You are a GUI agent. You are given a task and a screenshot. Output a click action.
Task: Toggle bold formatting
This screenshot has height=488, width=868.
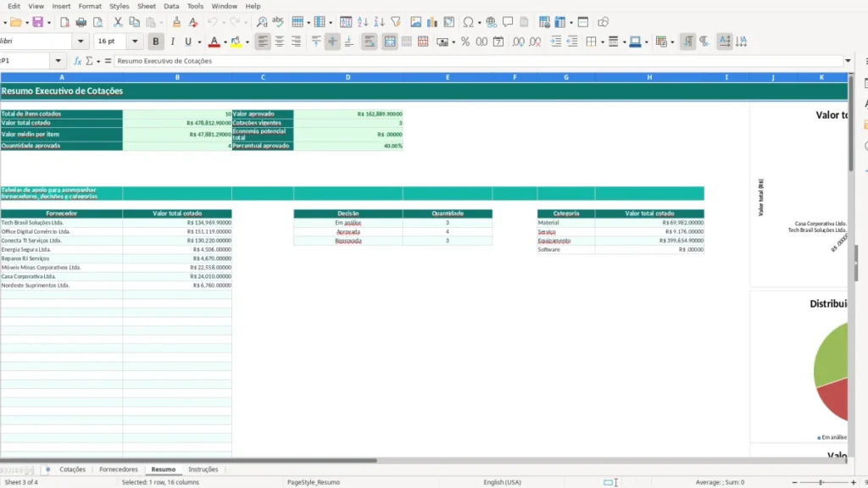(x=156, y=42)
